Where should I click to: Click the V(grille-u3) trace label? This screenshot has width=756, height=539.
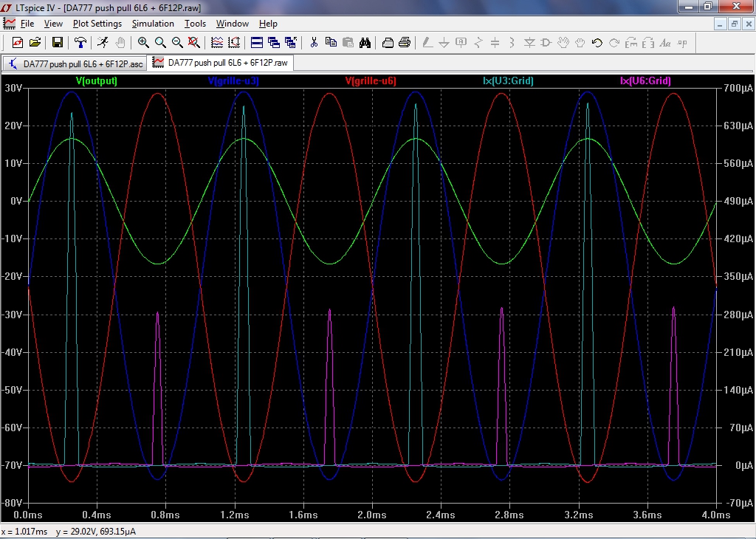[x=233, y=81]
